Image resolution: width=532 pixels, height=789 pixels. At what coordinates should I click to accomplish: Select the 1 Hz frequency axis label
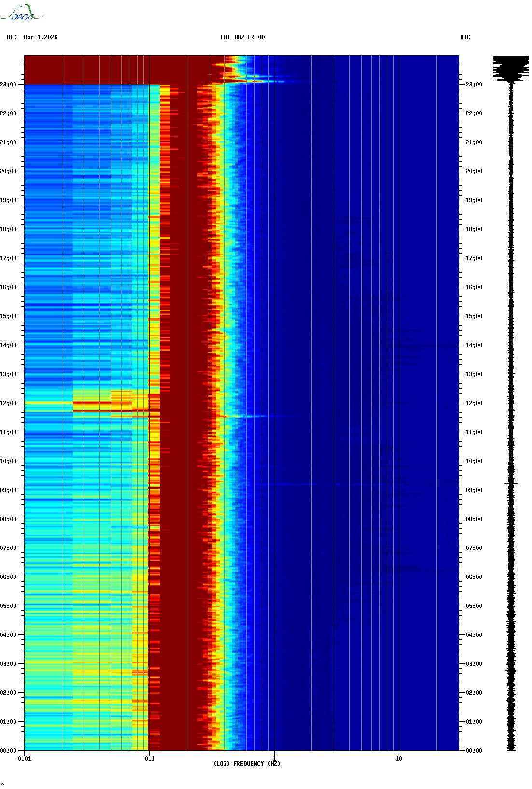point(274,759)
